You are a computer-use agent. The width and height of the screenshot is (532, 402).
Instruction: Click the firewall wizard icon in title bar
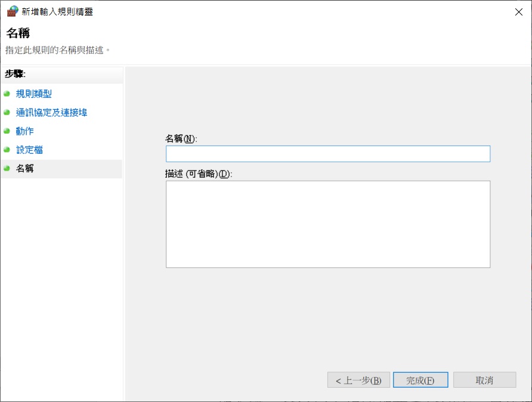point(13,11)
